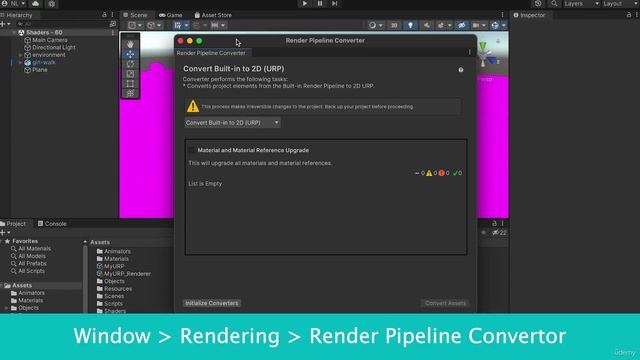Select the Move tool in Scene
The height and width of the screenshot is (360, 640).
130,54
